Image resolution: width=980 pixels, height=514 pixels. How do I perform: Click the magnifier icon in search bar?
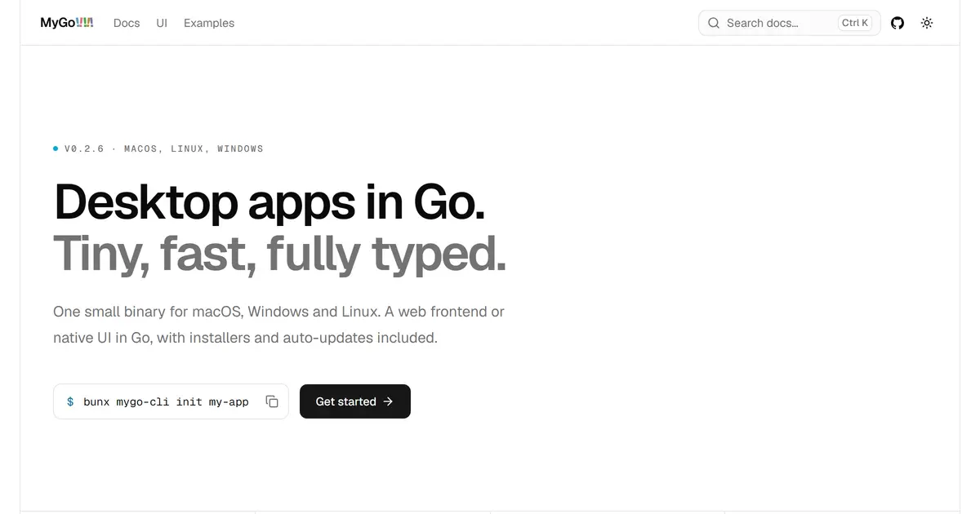[x=714, y=23]
